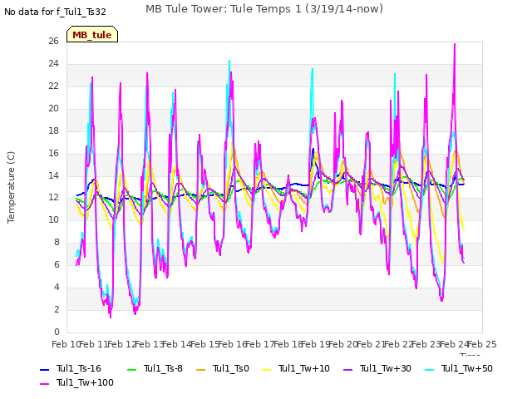The height and width of the screenshot is (399, 532).
Task: Click the Feb 16 x-axis label
Action: [x=233, y=344]
